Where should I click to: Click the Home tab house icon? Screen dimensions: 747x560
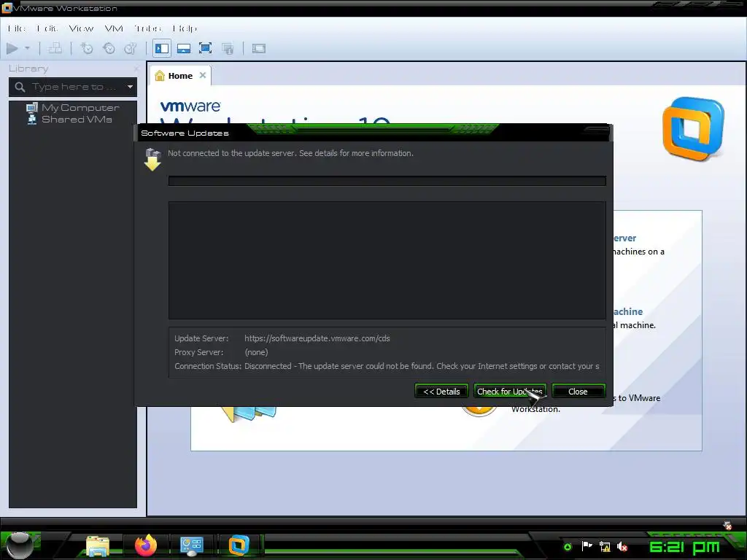pyautogui.click(x=160, y=76)
